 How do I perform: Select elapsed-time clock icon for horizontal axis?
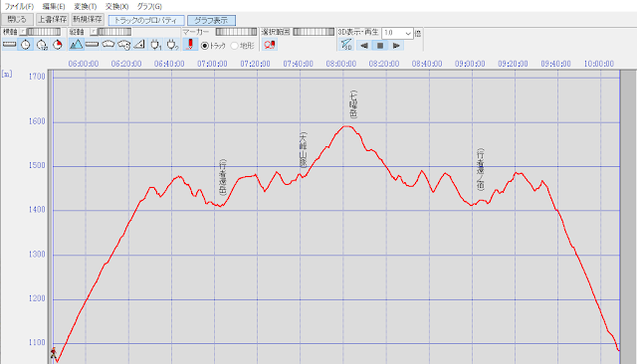pyautogui.click(x=42, y=44)
